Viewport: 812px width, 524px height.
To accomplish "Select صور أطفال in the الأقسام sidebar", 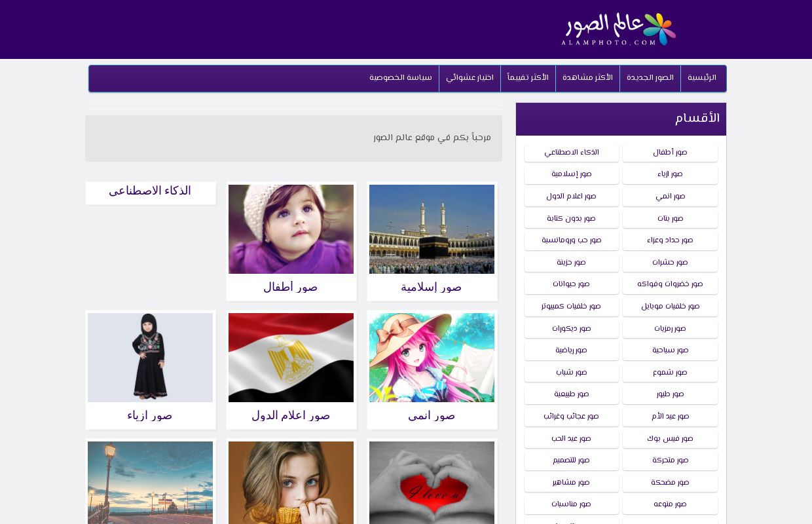I will [x=670, y=153].
